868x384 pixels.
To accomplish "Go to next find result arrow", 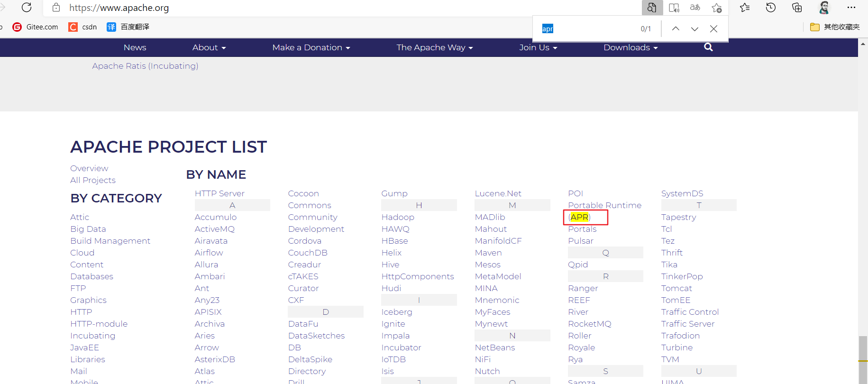I will (694, 28).
